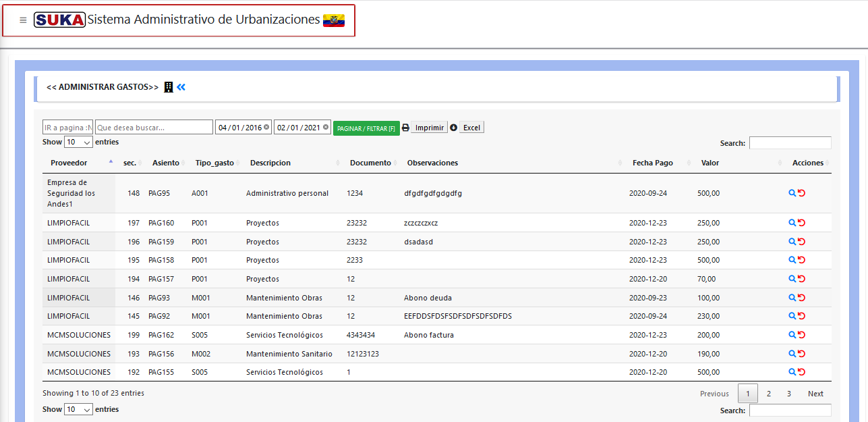Go to the Next page
This screenshot has width=868, height=422.
tap(815, 394)
